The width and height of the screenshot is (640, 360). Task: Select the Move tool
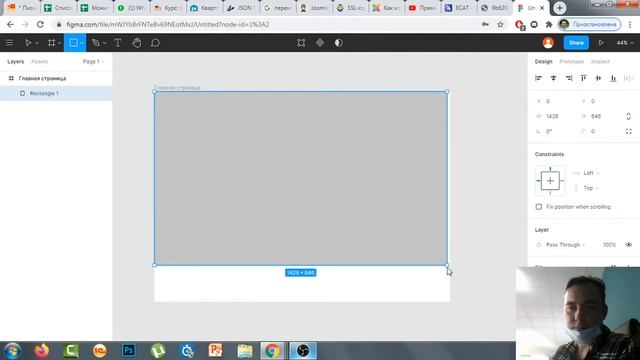tap(28, 43)
